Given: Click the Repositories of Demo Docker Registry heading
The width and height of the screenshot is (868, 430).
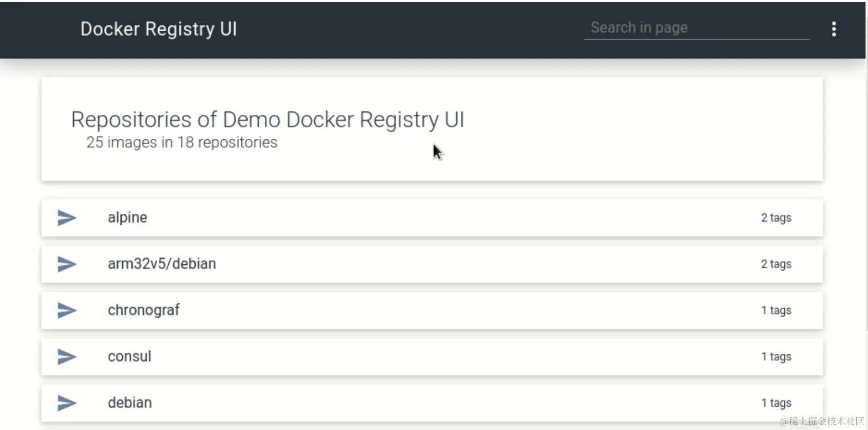Looking at the screenshot, I should coord(268,120).
